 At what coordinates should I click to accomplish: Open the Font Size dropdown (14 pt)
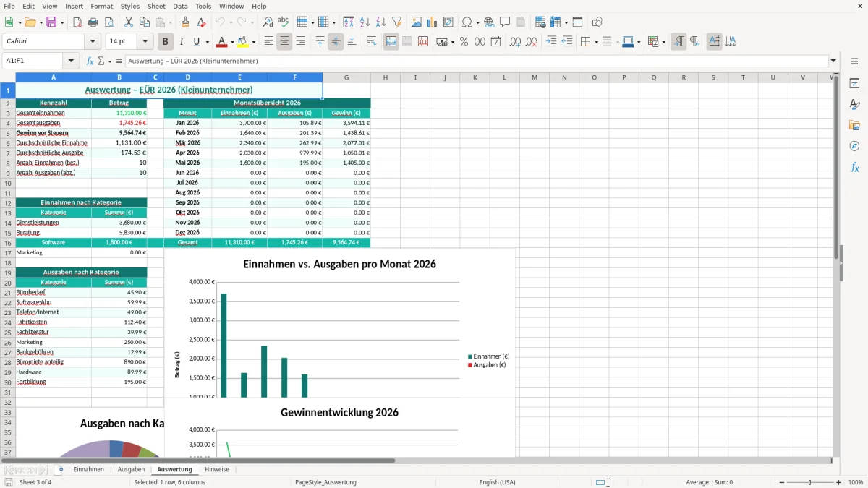(x=145, y=42)
